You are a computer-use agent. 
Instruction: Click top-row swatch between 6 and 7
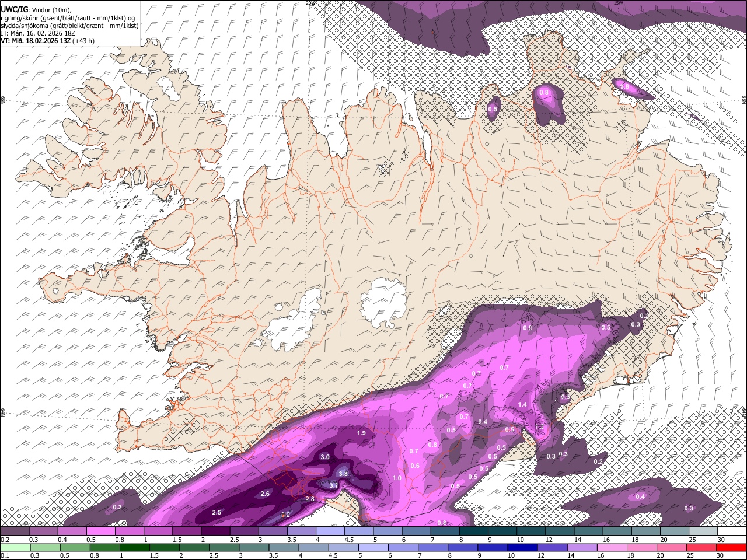click(x=416, y=531)
